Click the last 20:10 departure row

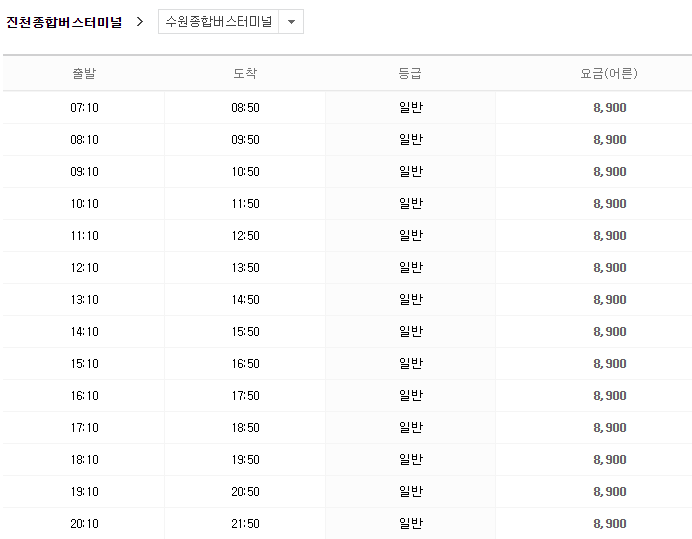coord(85,524)
